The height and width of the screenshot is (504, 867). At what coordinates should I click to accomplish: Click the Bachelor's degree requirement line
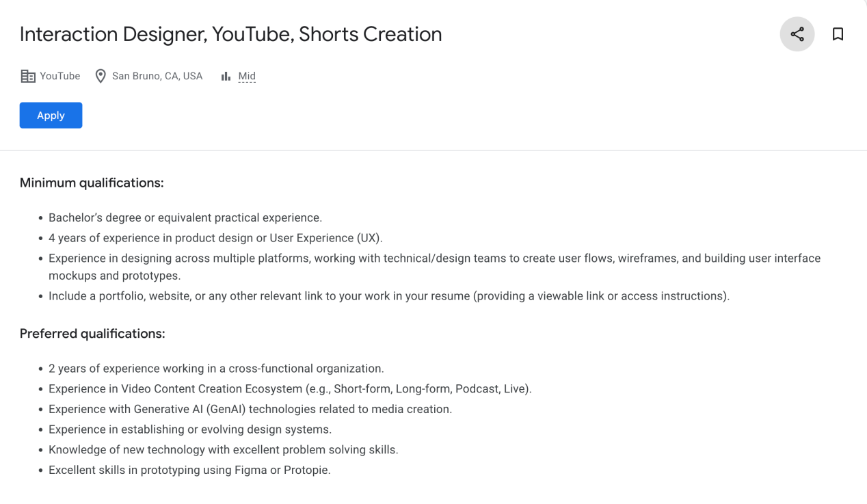tap(185, 217)
